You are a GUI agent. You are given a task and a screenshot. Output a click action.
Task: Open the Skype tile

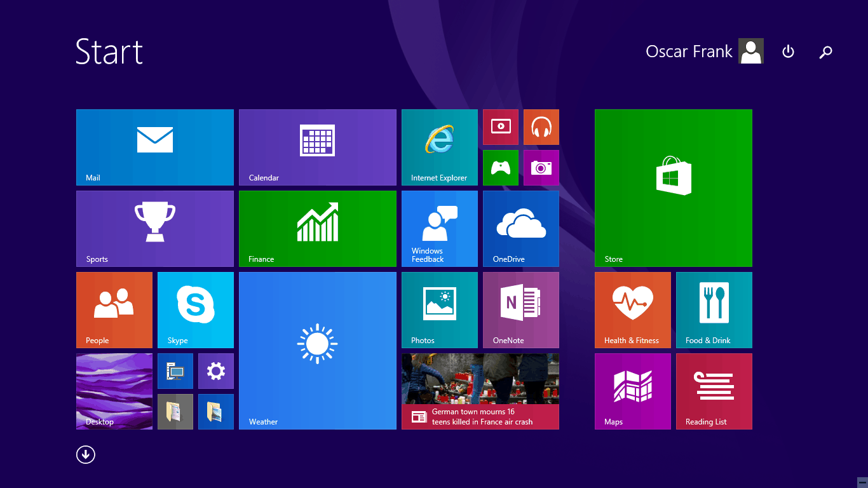tap(196, 310)
